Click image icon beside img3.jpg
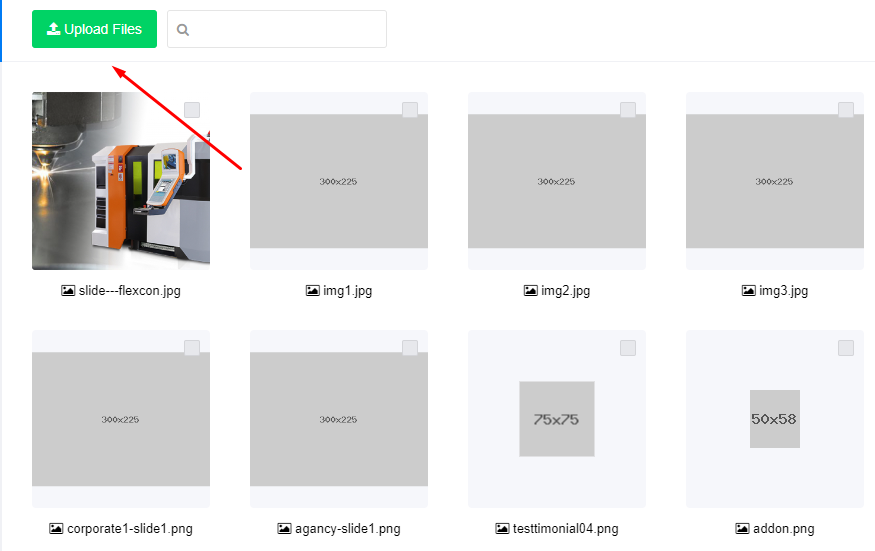 pos(748,290)
